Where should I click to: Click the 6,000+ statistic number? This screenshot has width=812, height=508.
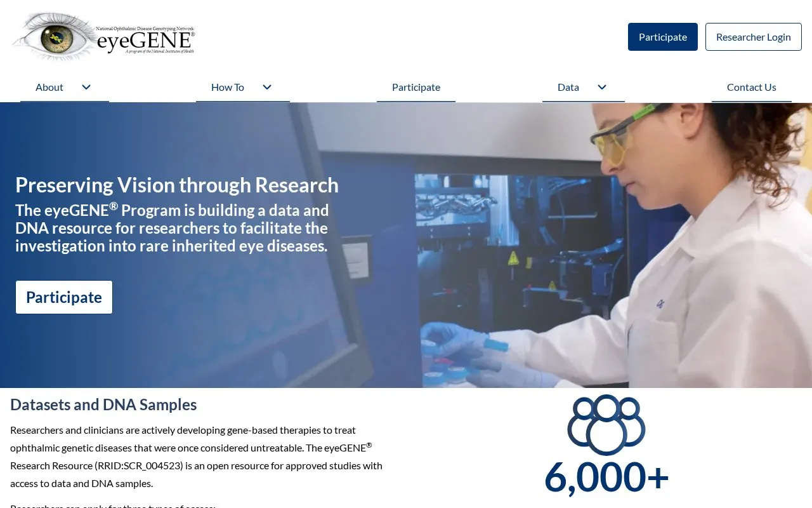(x=606, y=477)
